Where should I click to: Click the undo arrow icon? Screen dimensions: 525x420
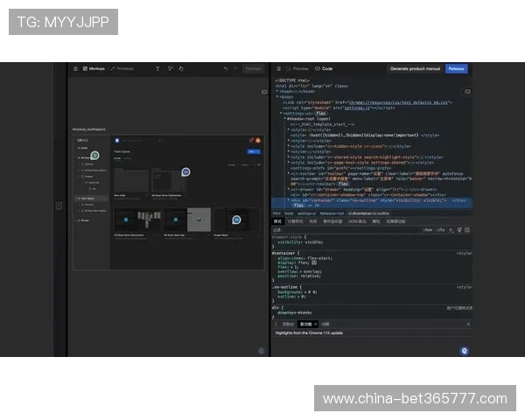point(225,68)
